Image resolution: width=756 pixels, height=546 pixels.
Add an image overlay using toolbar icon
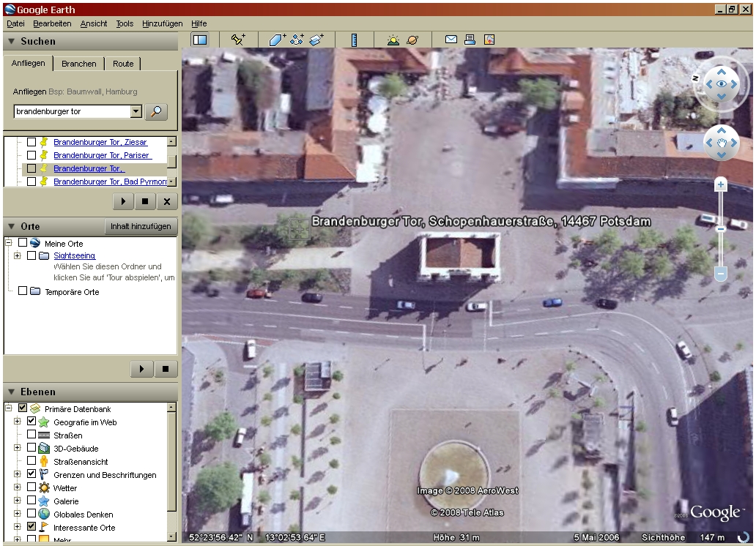316,40
